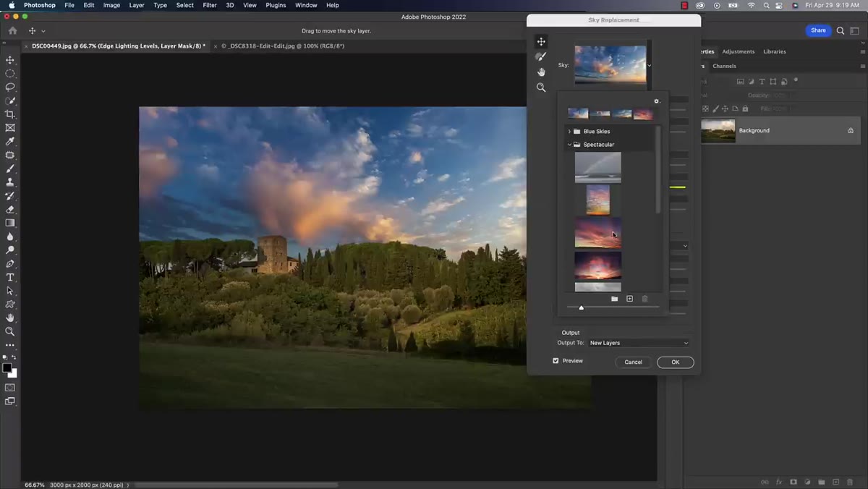The height and width of the screenshot is (489, 868).
Task: Select the Hand tool in Sky Replacement dialog
Action: coord(541,72)
